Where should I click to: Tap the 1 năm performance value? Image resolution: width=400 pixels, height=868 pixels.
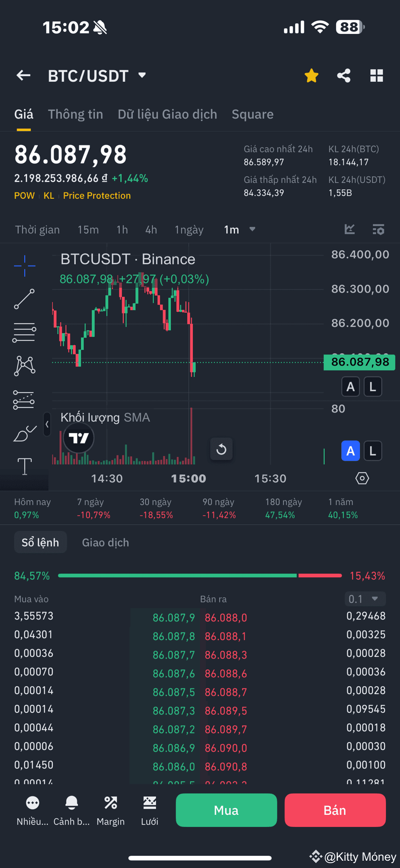point(343,515)
